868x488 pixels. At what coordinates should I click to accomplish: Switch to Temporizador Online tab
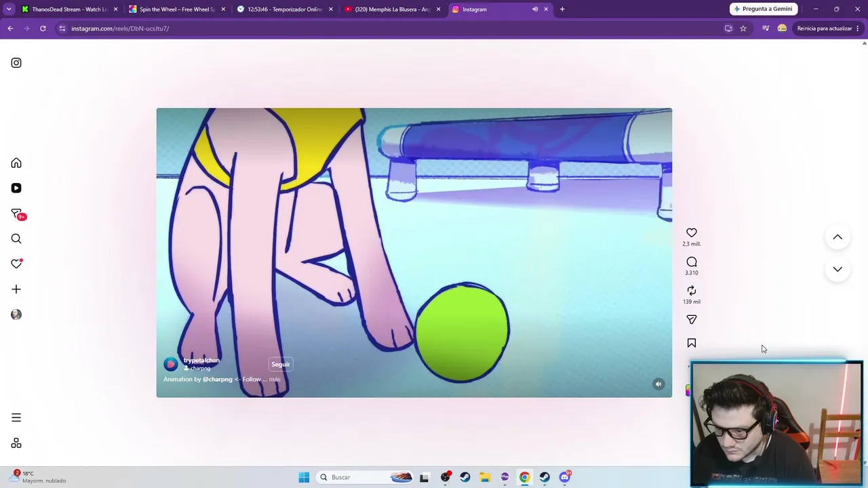tap(285, 9)
